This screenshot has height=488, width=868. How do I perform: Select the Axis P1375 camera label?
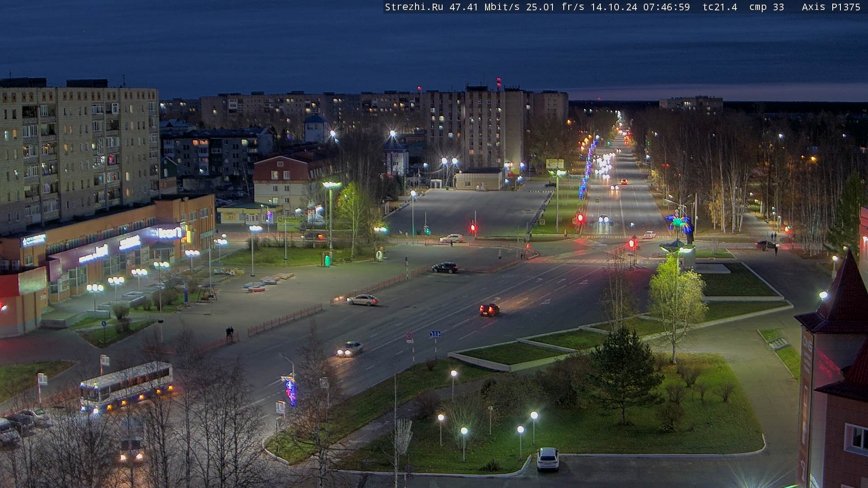[831, 7]
